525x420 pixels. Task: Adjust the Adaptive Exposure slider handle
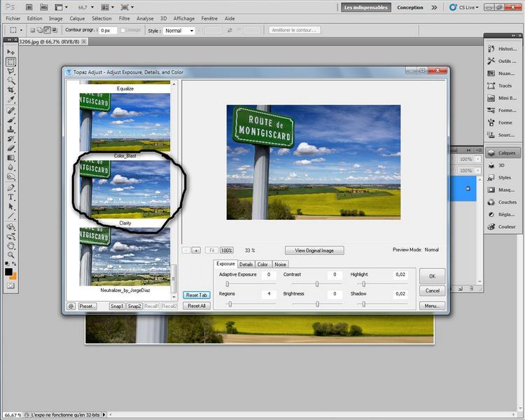(x=227, y=284)
